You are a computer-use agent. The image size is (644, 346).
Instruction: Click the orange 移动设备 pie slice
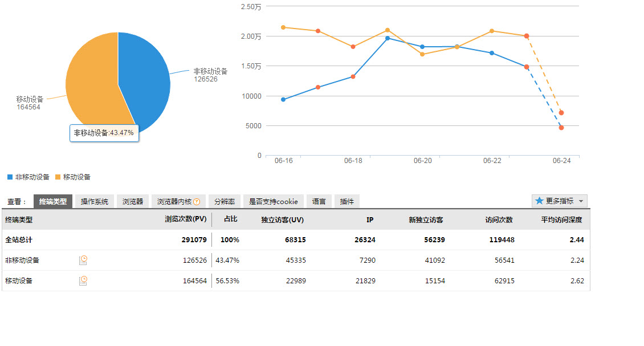91,86
